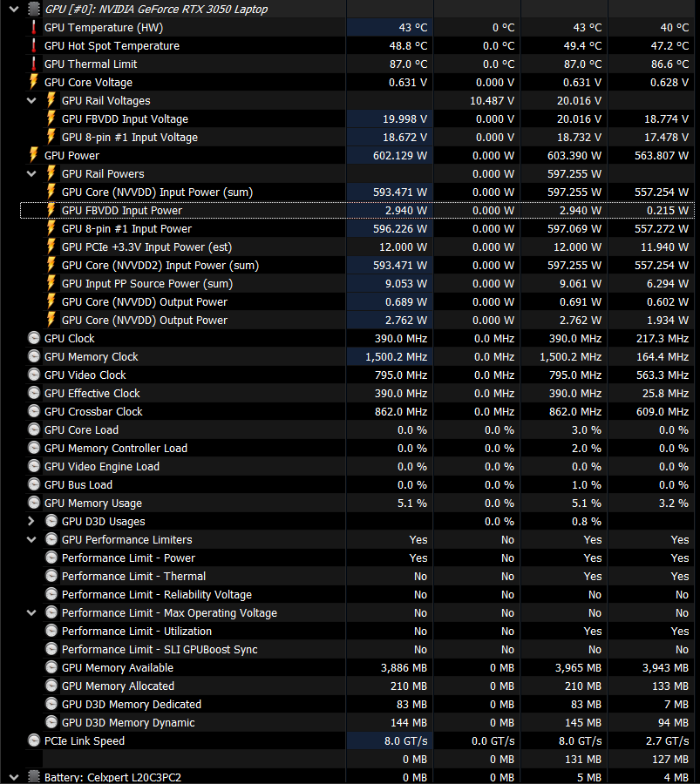Click the thermometer icon beside GPU Temperature (HW)
The height and width of the screenshot is (784, 700).
[34, 28]
